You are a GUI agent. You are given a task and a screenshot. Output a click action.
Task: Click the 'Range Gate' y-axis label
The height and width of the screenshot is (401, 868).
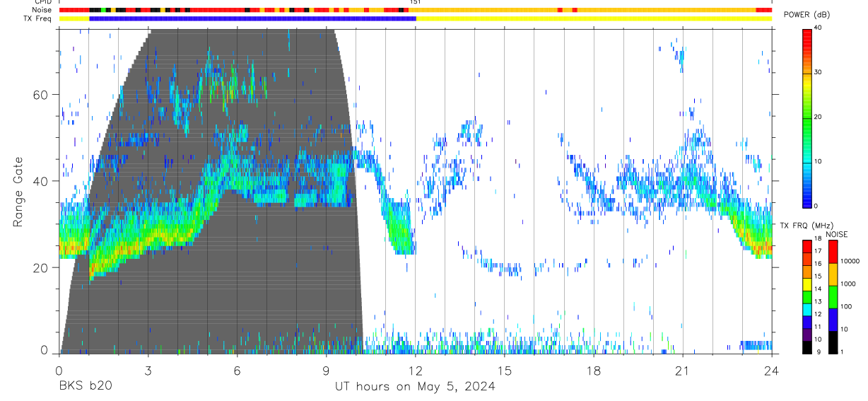pyautogui.click(x=18, y=192)
